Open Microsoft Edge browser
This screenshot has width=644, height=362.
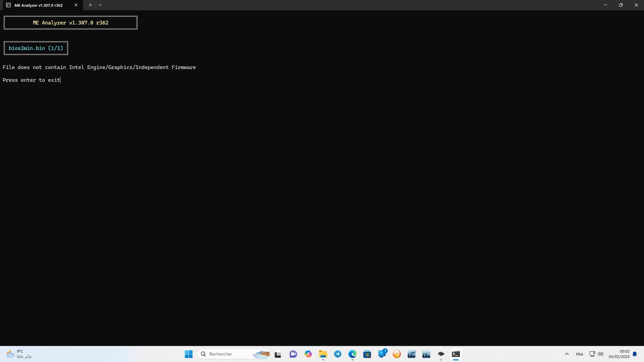(352, 354)
